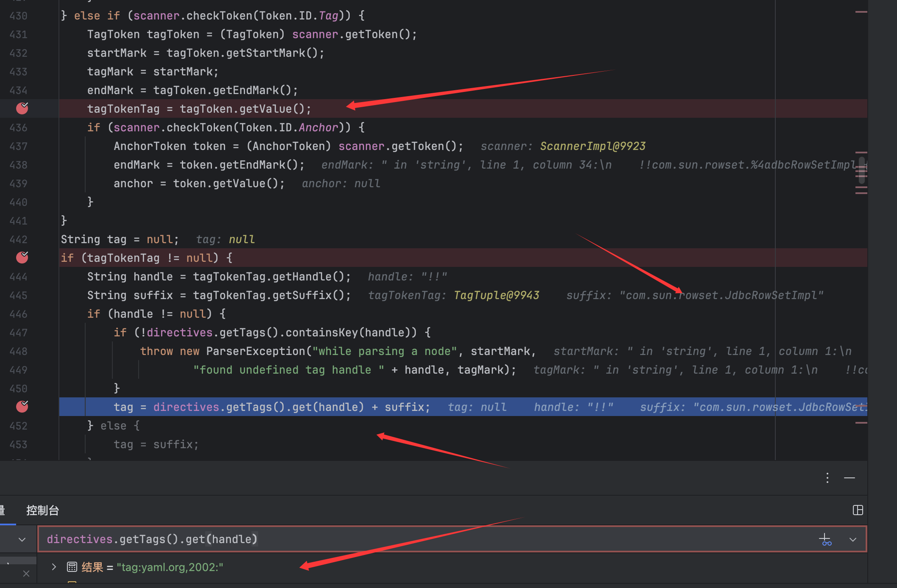Close frames entry with the X icon
This screenshot has height=588, width=897.
(26, 574)
